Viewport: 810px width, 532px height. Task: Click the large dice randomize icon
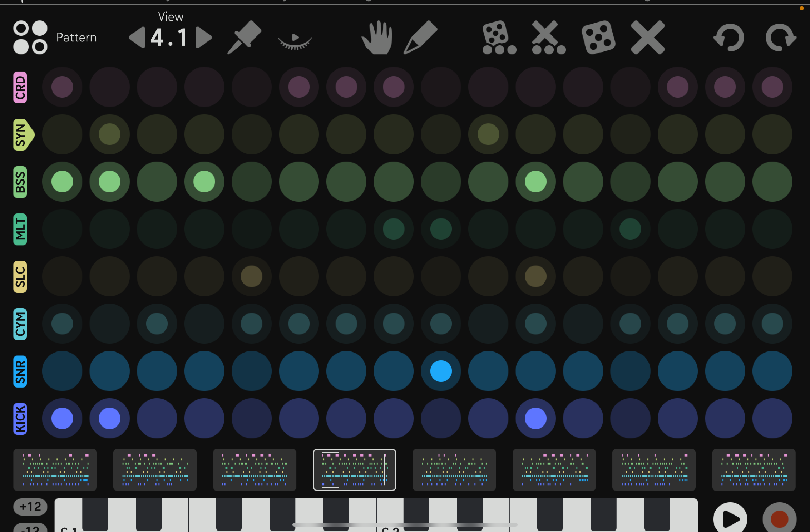pos(598,38)
